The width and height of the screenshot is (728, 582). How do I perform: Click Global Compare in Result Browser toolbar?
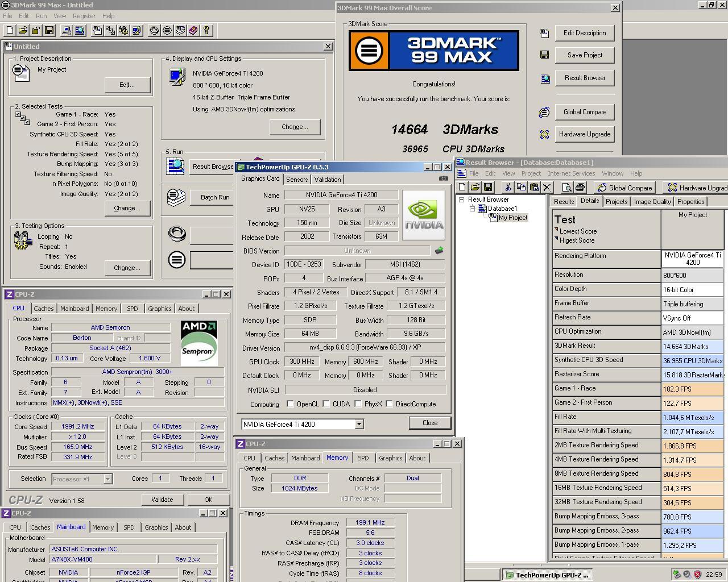pyautogui.click(x=624, y=188)
